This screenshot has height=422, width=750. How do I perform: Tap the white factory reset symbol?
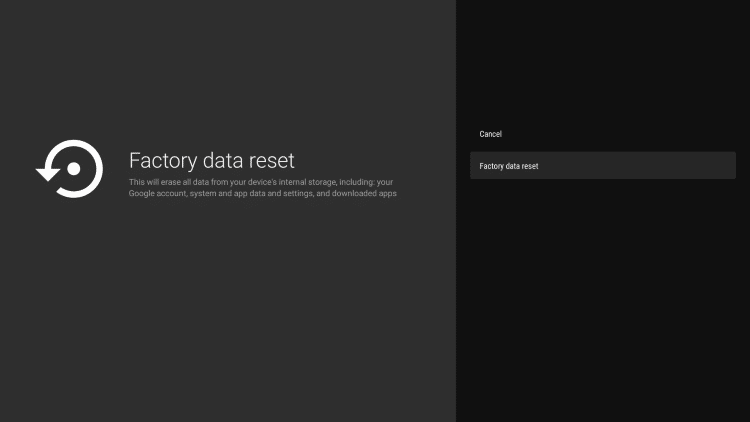70,169
